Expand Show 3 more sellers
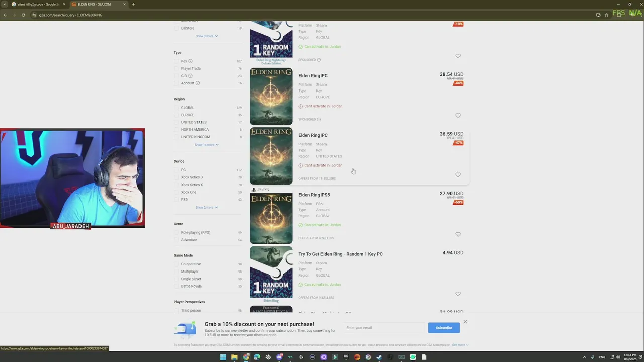Screen dimensions: 644x362 tap(207, 36)
